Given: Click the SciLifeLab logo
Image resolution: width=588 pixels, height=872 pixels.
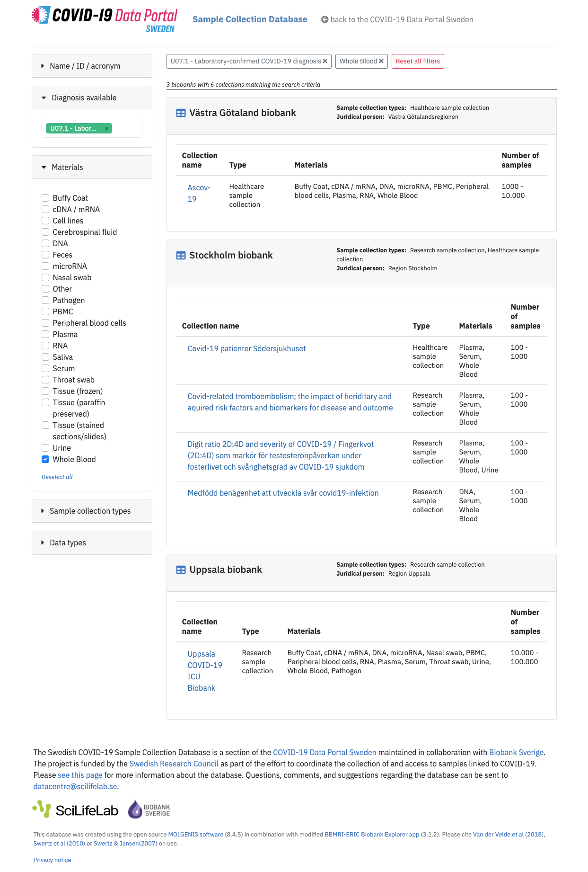Looking at the screenshot, I should [x=75, y=810].
